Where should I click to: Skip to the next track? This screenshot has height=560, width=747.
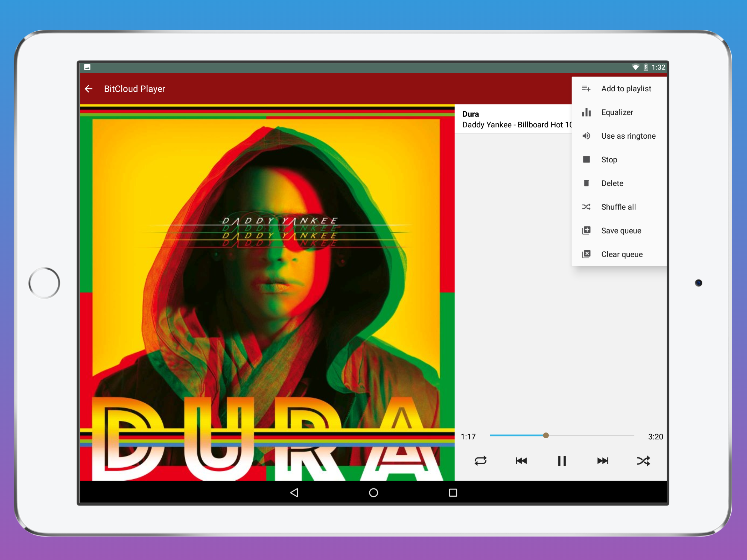[x=602, y=461]
